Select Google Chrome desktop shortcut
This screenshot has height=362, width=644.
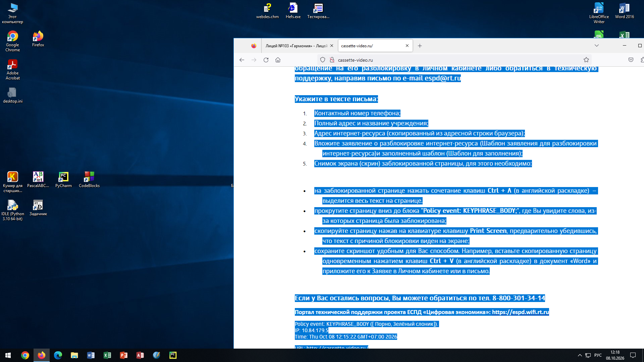pyautogui.click(x=13, y=41)
